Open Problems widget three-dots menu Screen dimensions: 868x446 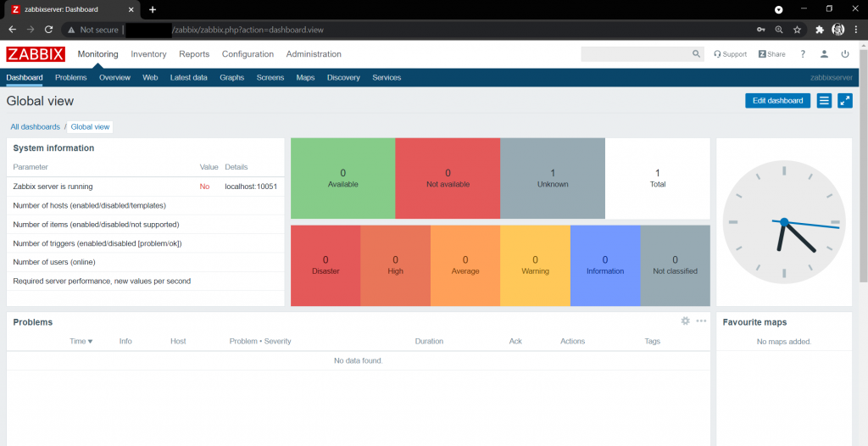pos(701,321)
